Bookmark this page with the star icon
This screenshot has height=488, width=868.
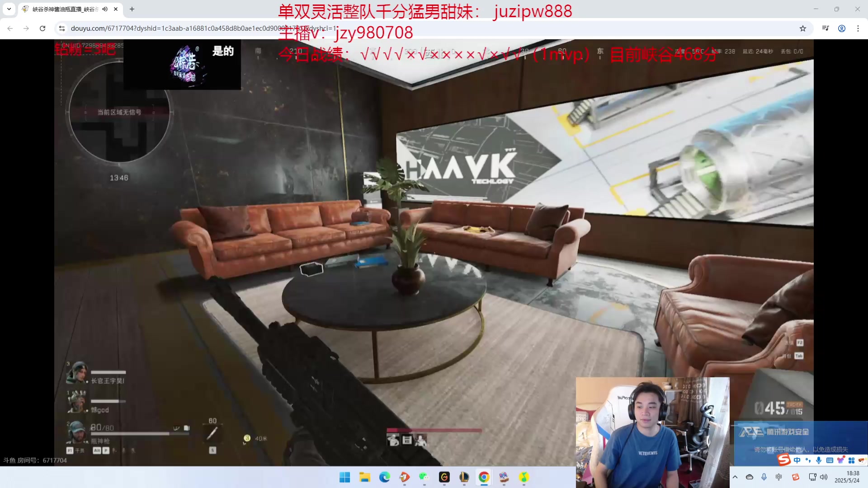click(803, 28)
